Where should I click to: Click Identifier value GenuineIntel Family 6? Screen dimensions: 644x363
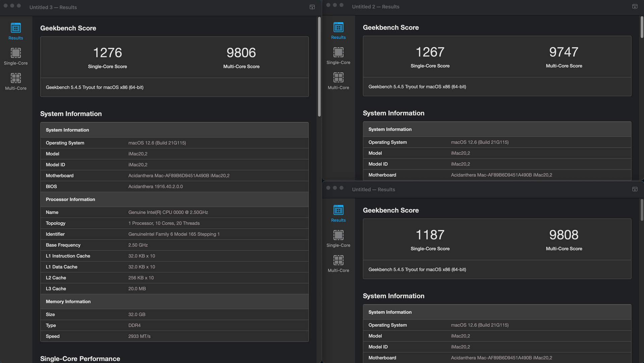click(x=174, y=234)
